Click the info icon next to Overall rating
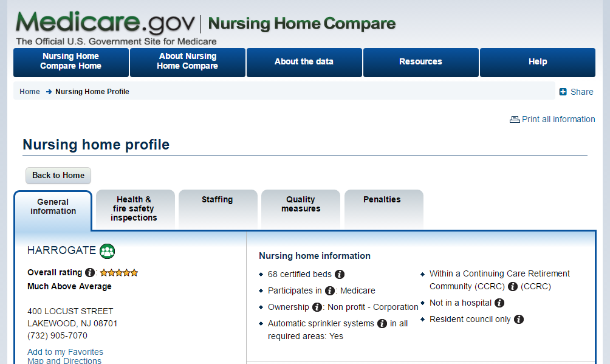 pyautogui.click(x=90, y=273)
